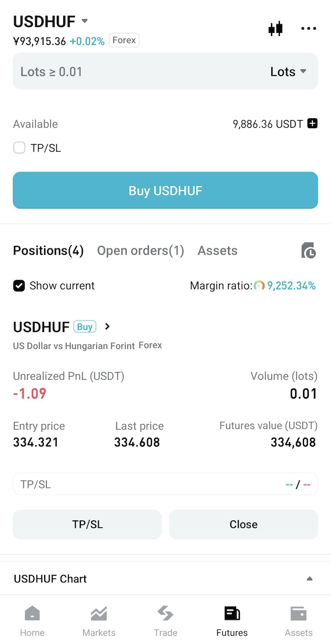Screen dimensions: 331x644
Task: Close the USDHUF position
Action: click(x=243, y=524)
